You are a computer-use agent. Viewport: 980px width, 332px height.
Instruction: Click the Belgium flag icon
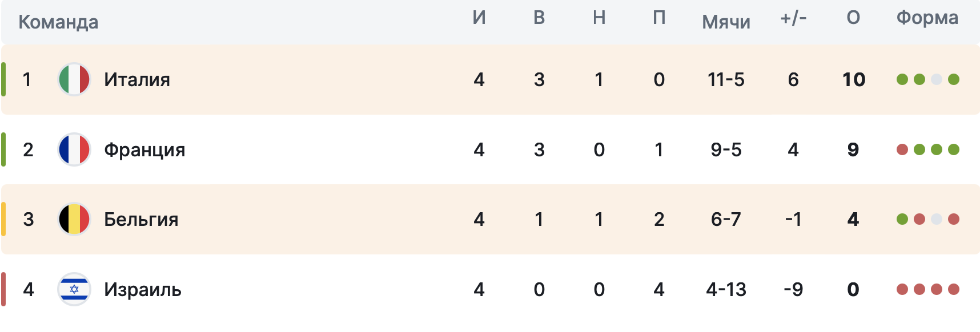pos(74,219)
